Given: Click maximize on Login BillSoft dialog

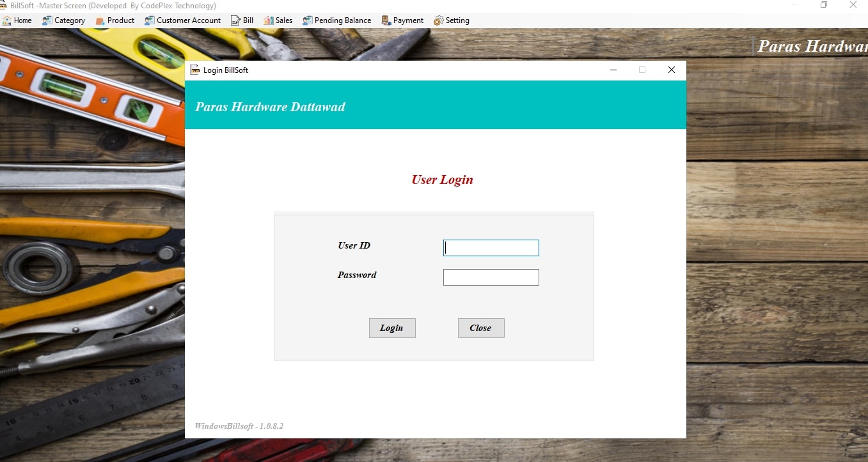Looking at the screenshot, I should (x=642, y=70).
